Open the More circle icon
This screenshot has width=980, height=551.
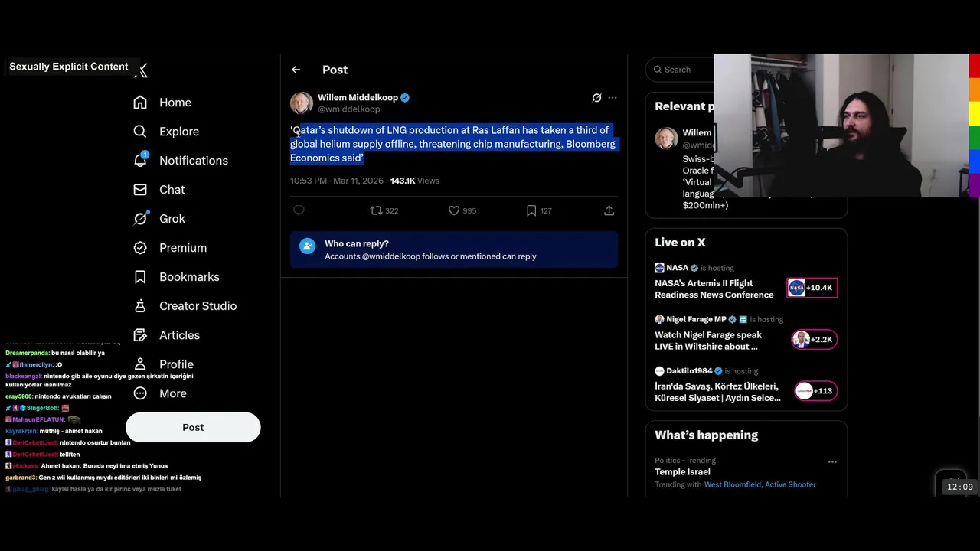pyautogui.click(x=140, y=393)
